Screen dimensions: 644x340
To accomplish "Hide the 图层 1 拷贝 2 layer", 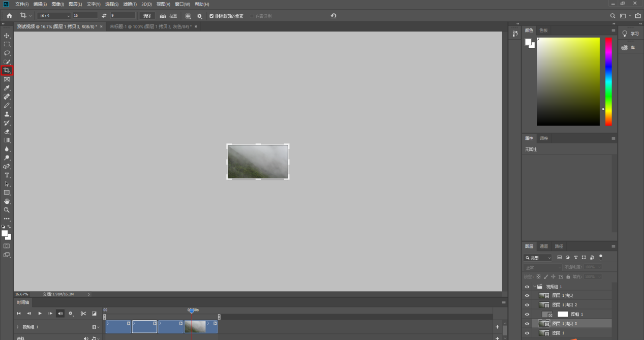I will pos(527,305).
